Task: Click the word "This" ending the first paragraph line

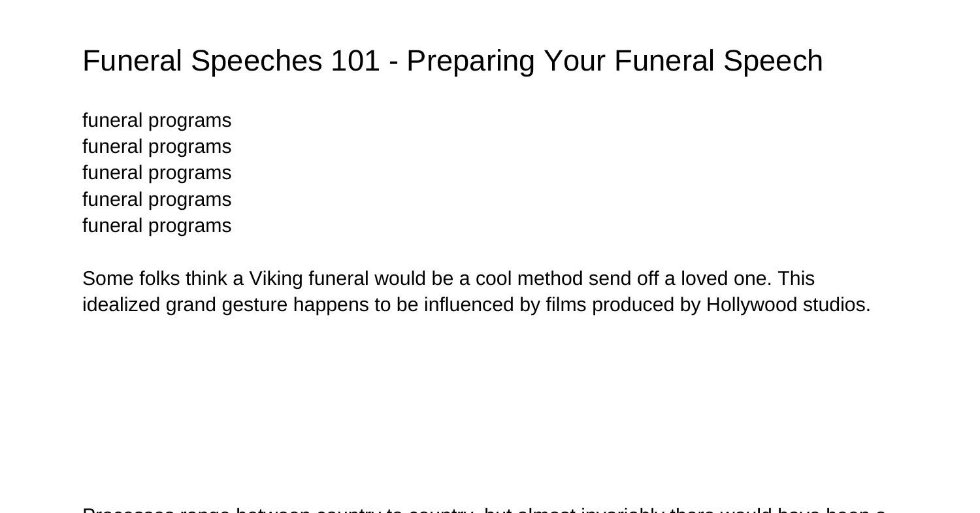Action: pos(796,279)
